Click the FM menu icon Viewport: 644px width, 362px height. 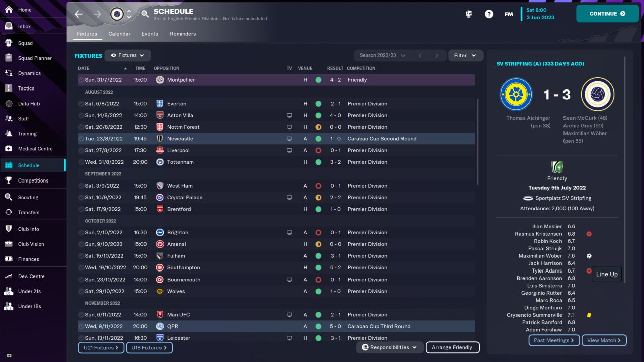point(509,14)
